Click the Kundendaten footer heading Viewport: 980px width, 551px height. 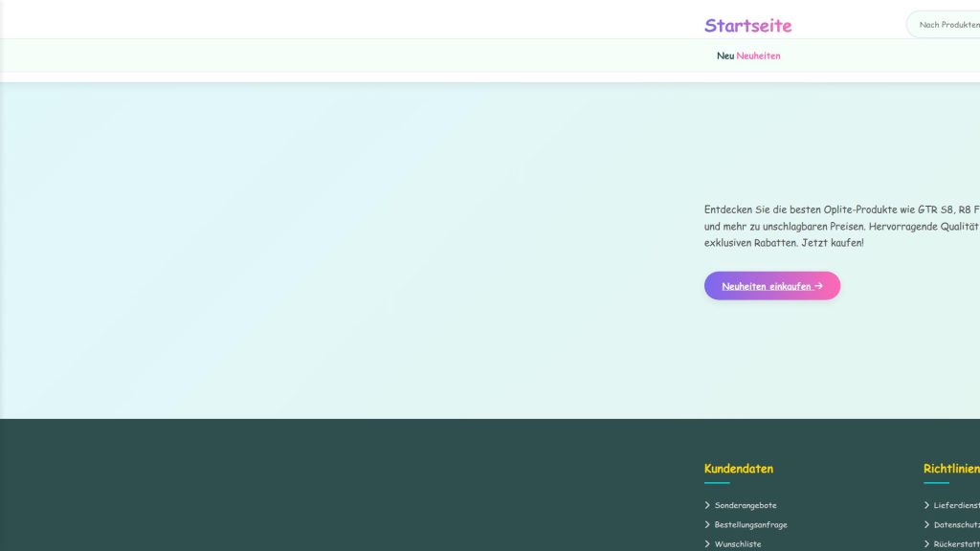(x=738, y=469)
